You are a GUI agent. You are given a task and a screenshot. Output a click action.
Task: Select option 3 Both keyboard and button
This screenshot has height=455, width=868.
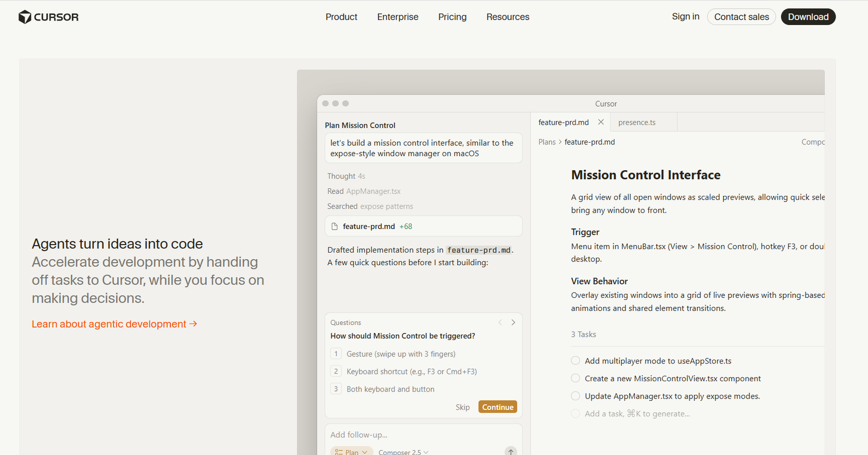coord(383,389)
